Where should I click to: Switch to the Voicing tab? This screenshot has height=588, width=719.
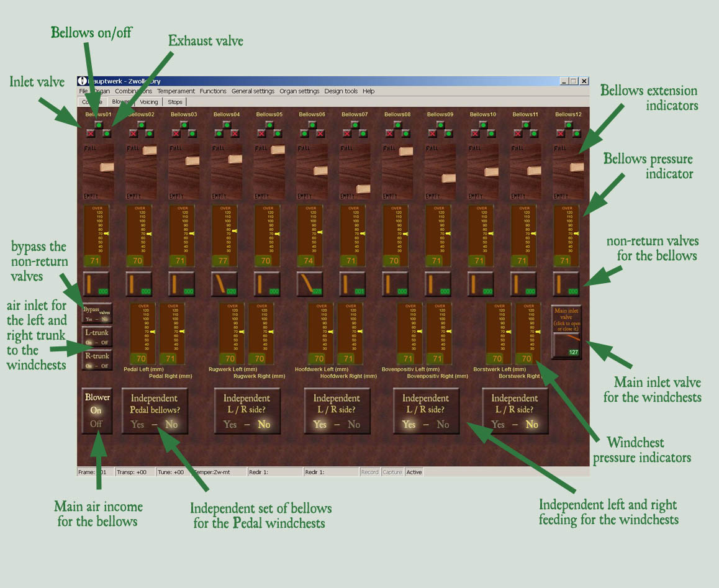(x=148, y=102)
